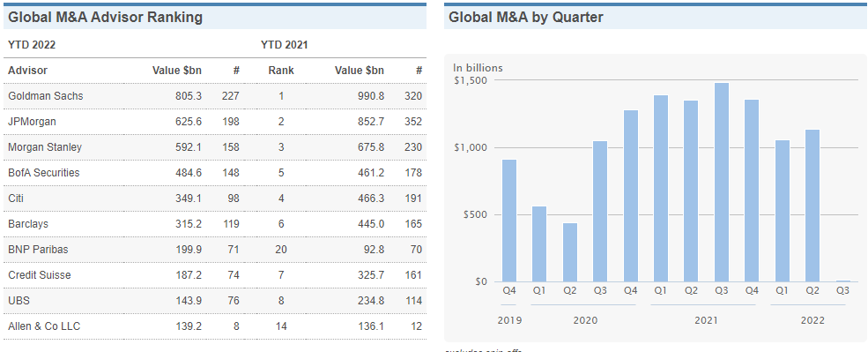The height and width of the screenshot is (352, 868).
Task: Click Barclays 2021 value 445.0
Action: [x=370, y=224]
